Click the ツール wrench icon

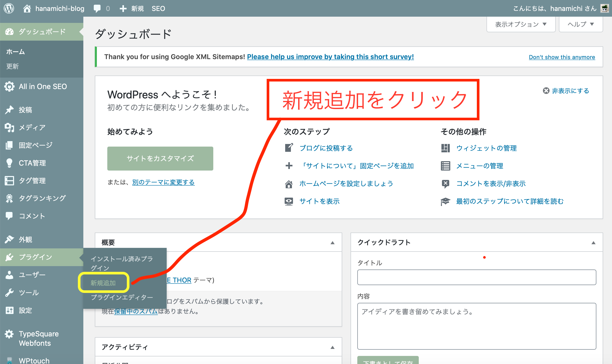9,293
